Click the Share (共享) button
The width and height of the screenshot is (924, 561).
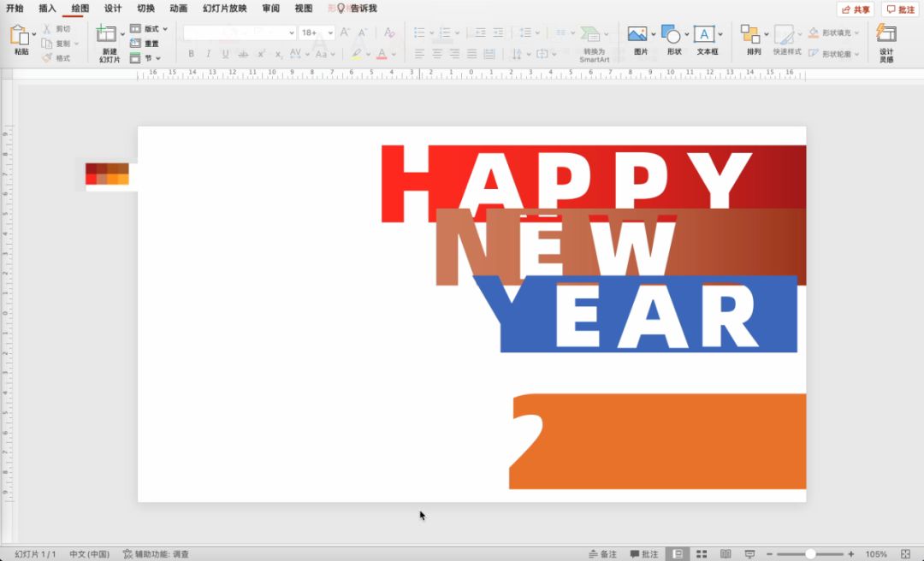(x=856, y=9)
